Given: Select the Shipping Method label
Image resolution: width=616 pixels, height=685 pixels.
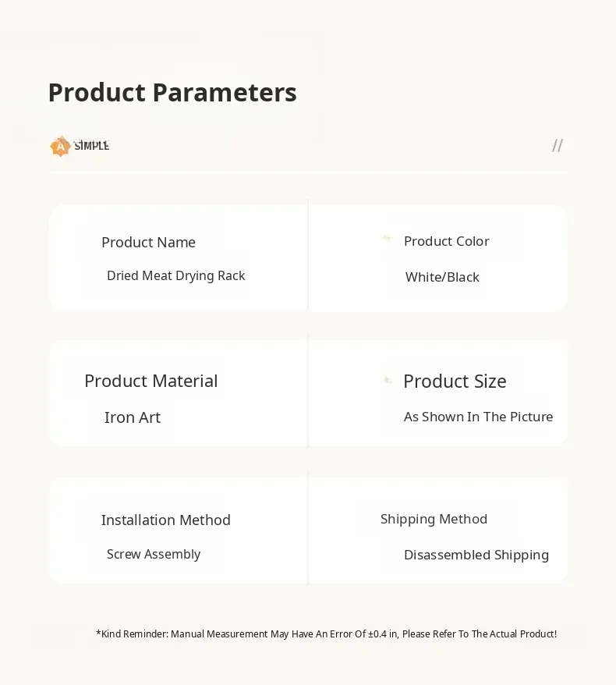Looking at the screenshot, I should pos(434,519).
